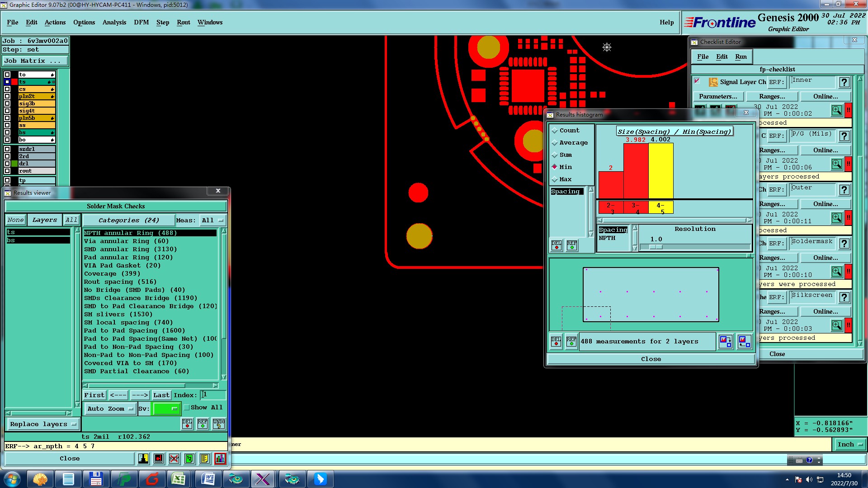Image resolution: width=868 pixels, height=488 pixels.
Task: Click REF icon beside UNDO in Results viewer
Action: point(203,423)
